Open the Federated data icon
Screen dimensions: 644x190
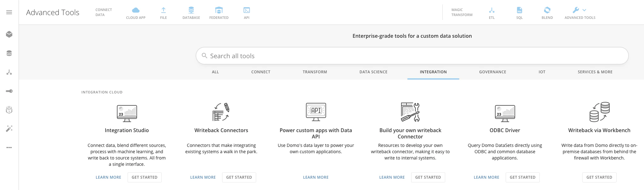click(x=219, y=10)
